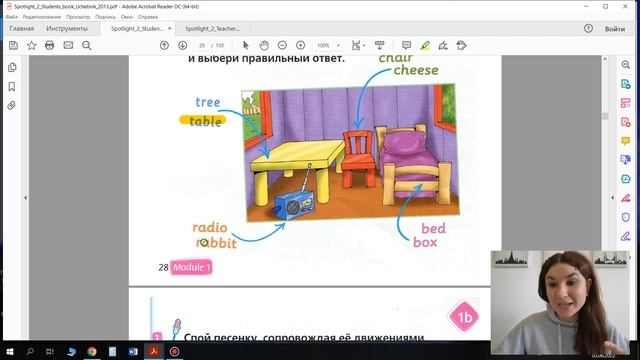Open the Редактирование menu
This screenshot has height=360, width=640.
[42, 17]
